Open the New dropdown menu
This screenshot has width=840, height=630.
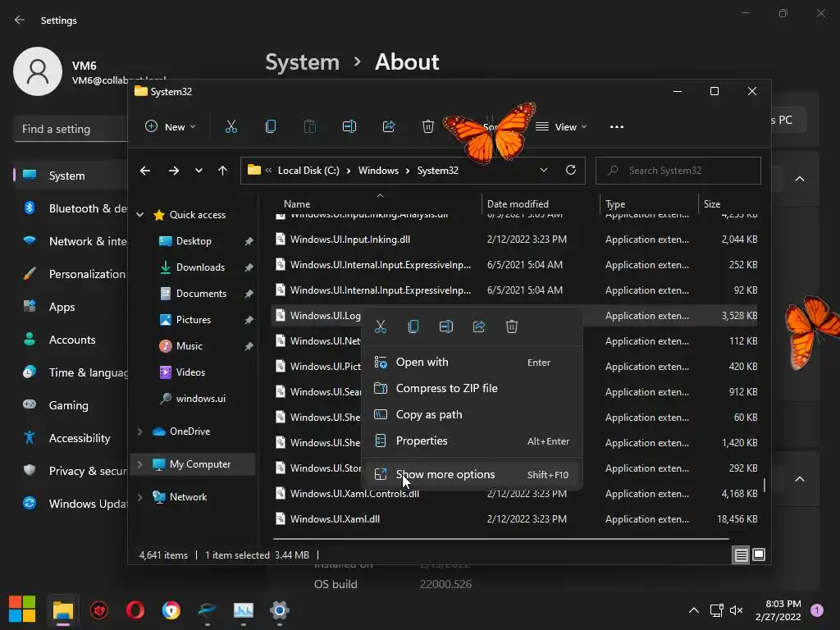pos(171,127)
